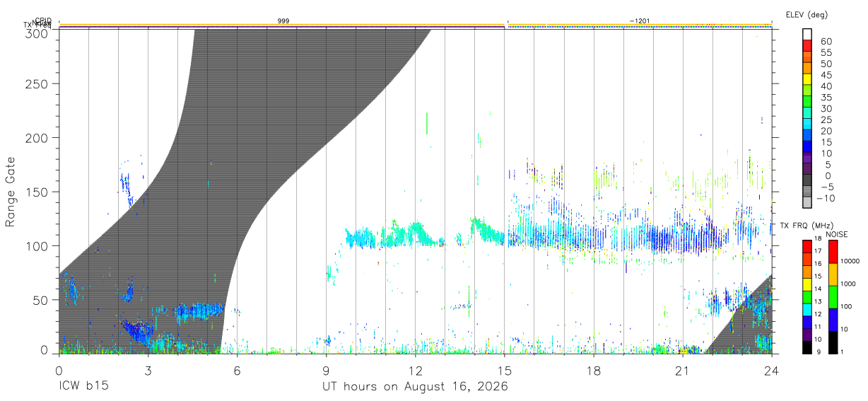
Task: Select the orange-yellow segment of the NOISE bar
Action: (833, 274)
